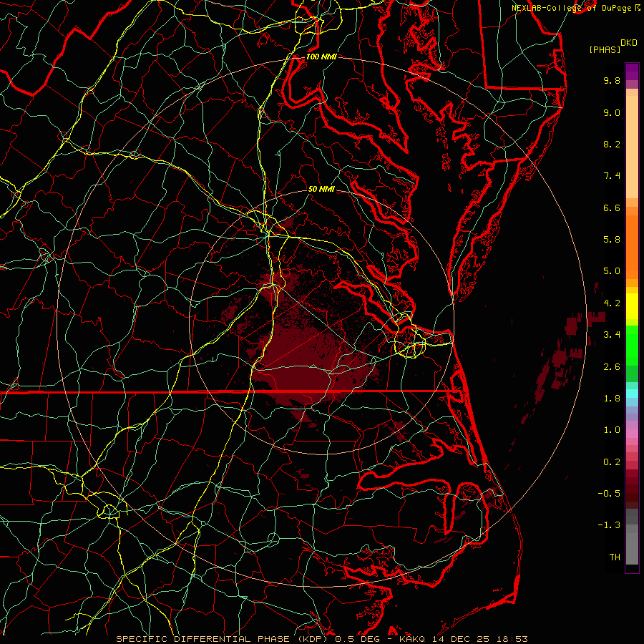
Task: Select the 8.2 scale value
Action: point(612,144)
